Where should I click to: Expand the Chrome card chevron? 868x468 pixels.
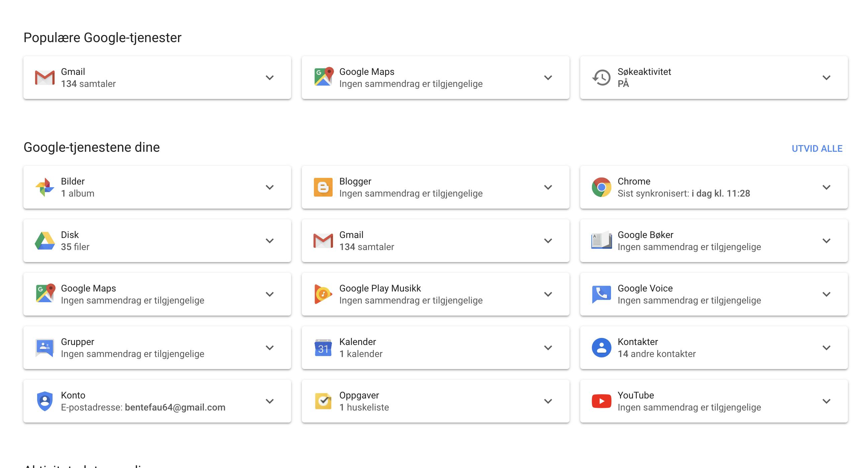[x=827, y=187]
